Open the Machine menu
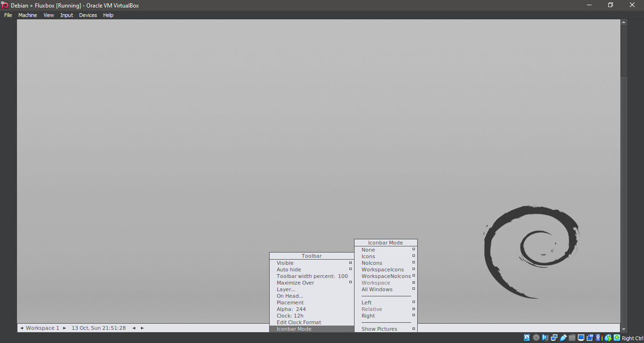This screenshot has width=644, height=343. click(27, 15)
